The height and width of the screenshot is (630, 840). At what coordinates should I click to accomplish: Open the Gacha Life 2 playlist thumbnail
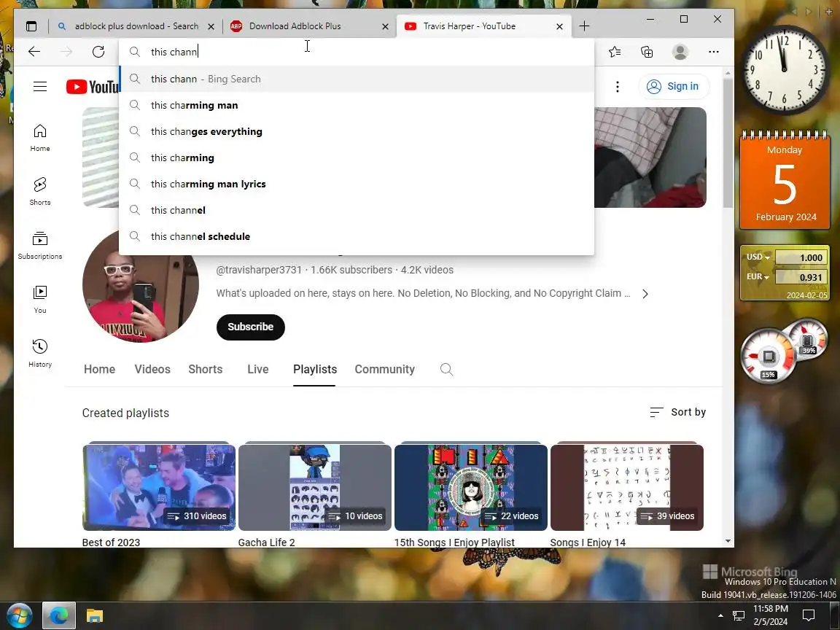pos(315,487)
